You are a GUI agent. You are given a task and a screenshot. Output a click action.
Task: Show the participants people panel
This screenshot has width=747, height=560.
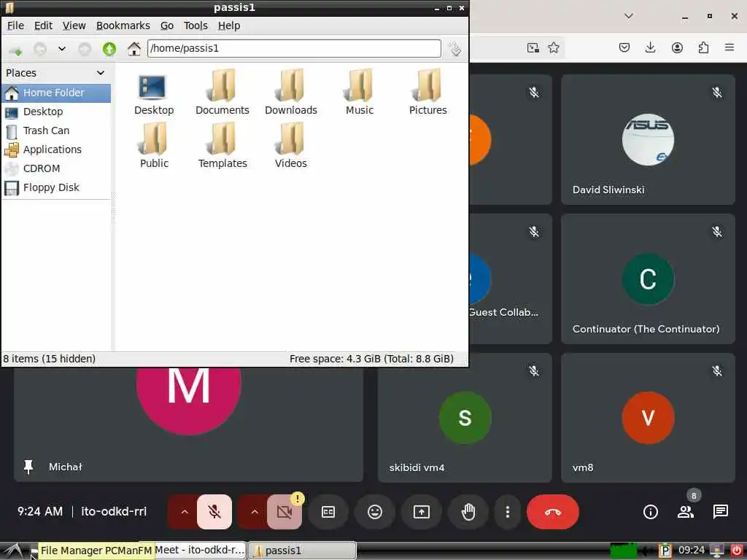(x=686, y=512)
